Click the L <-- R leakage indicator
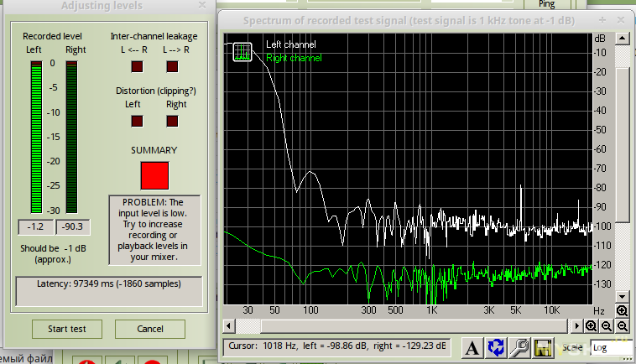Image resolution: width=636 pixels, height=364 pixels. click(137, 66)
